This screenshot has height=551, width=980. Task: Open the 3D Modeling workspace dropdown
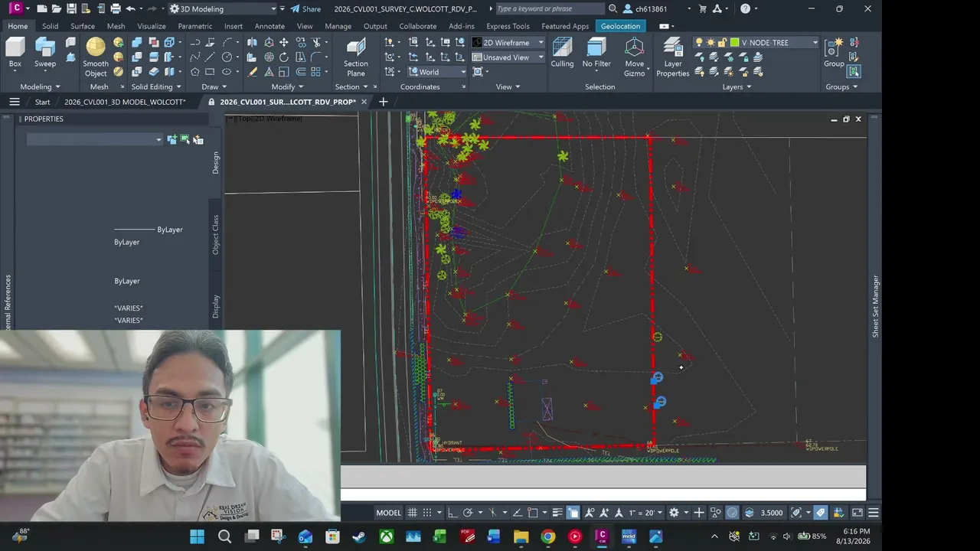223,9
